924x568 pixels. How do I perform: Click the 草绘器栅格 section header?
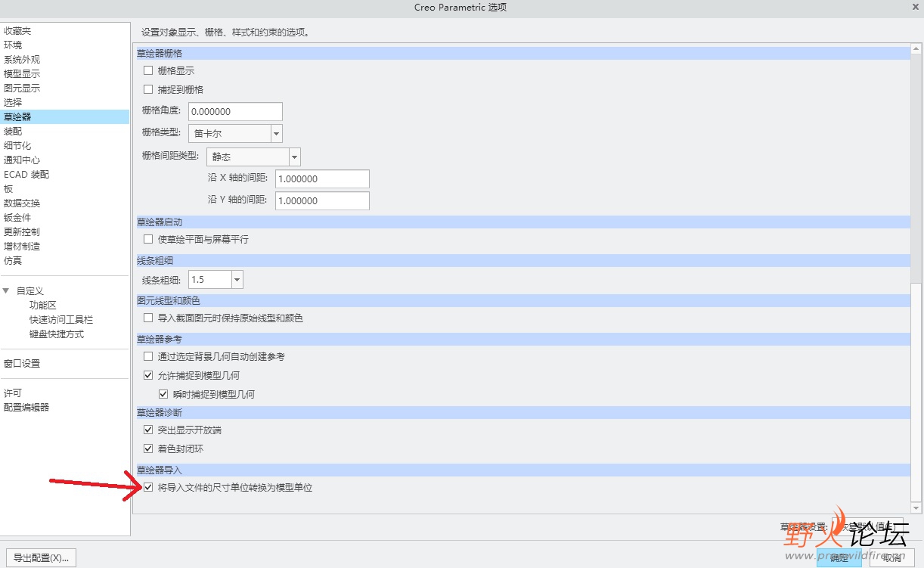522,53
